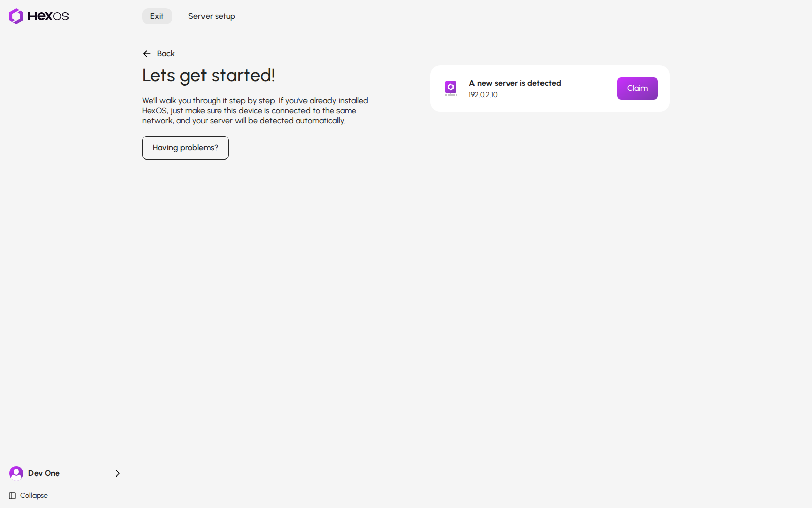Open the Having problems? help
This screenshot has width=812, height=508.
point(185,148)
